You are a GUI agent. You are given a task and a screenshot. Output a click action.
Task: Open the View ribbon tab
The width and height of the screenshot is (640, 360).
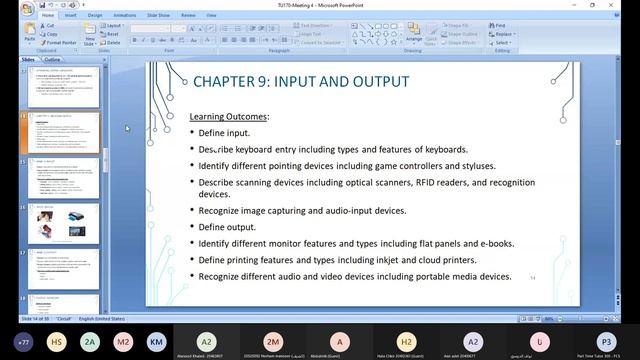coord(211,16)
